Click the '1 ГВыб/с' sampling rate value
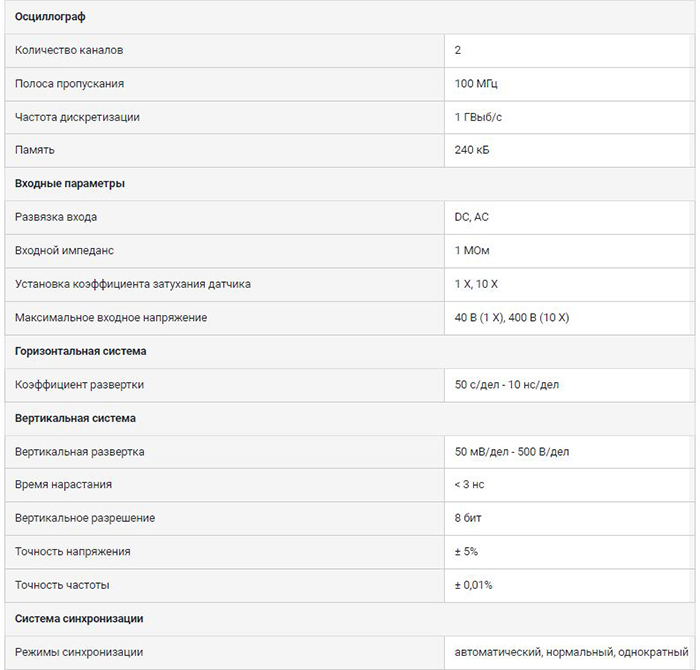This screenshot has height=670, width=700. tap(479, 117)
